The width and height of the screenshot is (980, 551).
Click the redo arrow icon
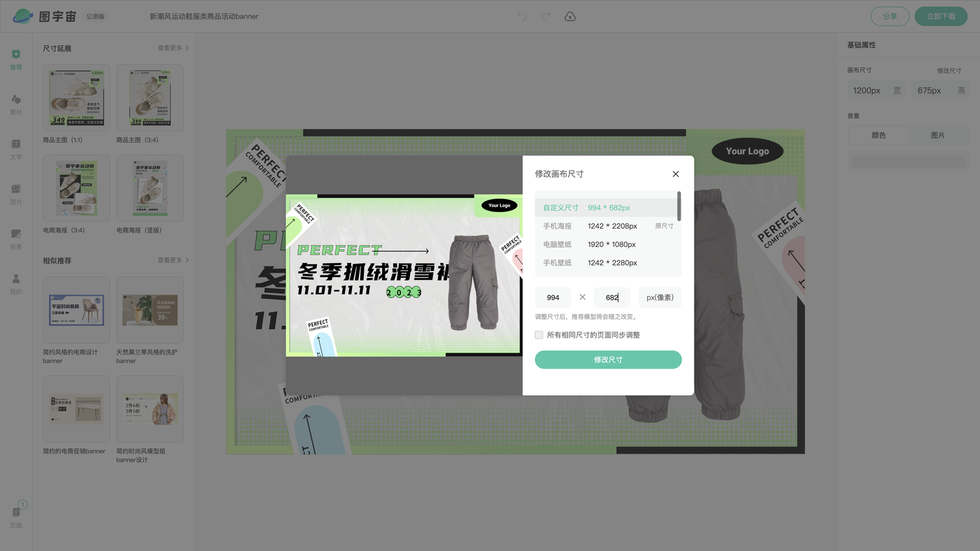pos(546,16)
